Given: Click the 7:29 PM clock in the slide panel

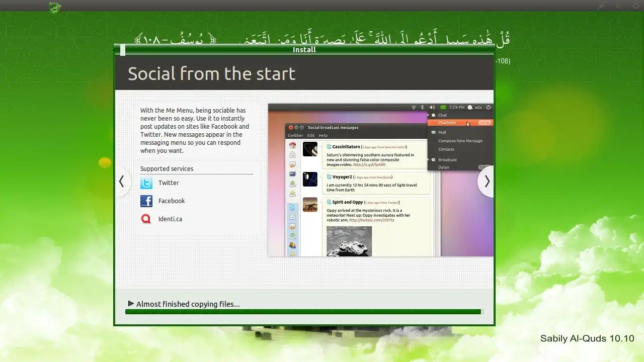Looking at the screenshot, I should tap(457, 107).
